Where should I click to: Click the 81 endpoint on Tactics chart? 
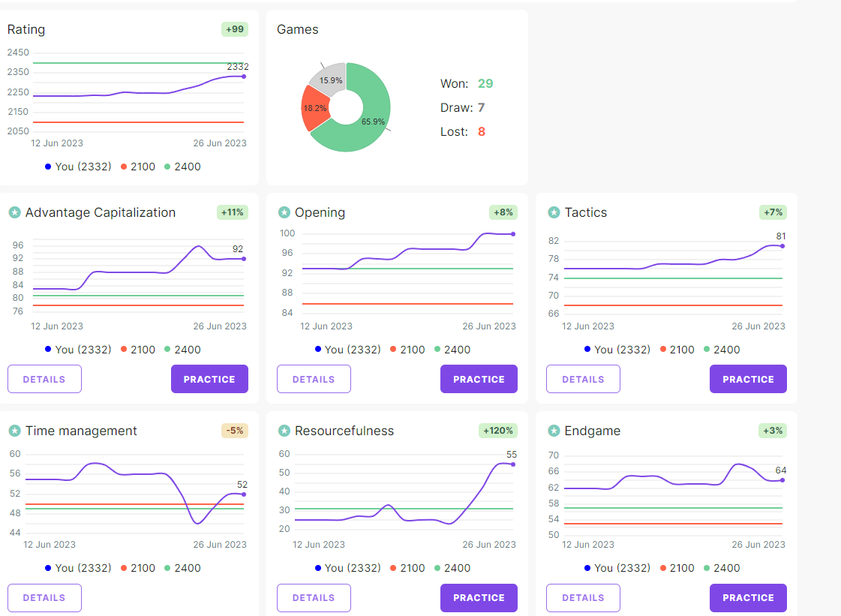782,246
